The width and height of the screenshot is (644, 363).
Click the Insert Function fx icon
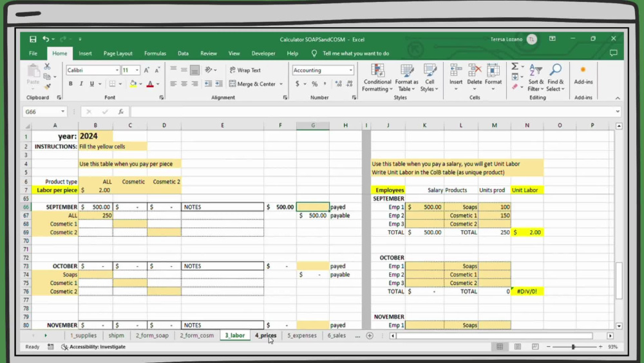121,112
